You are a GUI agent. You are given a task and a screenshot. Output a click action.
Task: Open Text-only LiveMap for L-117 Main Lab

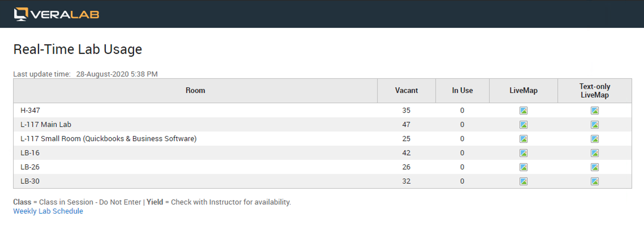(595, 125)
